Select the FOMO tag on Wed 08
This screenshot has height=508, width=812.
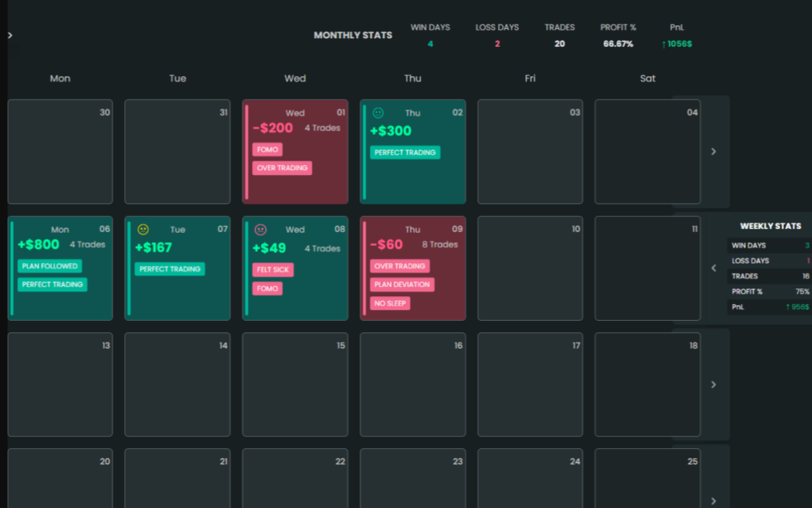click(267, 288)
